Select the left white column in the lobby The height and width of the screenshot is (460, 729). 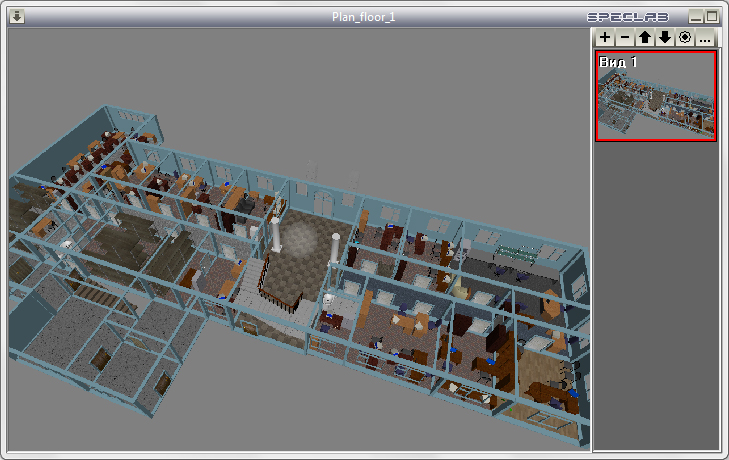[x=276, y=234]
